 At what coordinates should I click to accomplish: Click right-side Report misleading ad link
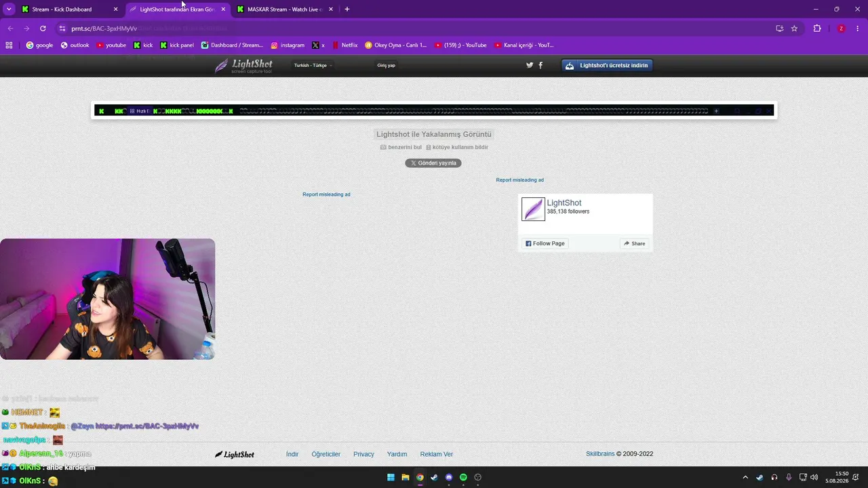(x=519, y=180)
